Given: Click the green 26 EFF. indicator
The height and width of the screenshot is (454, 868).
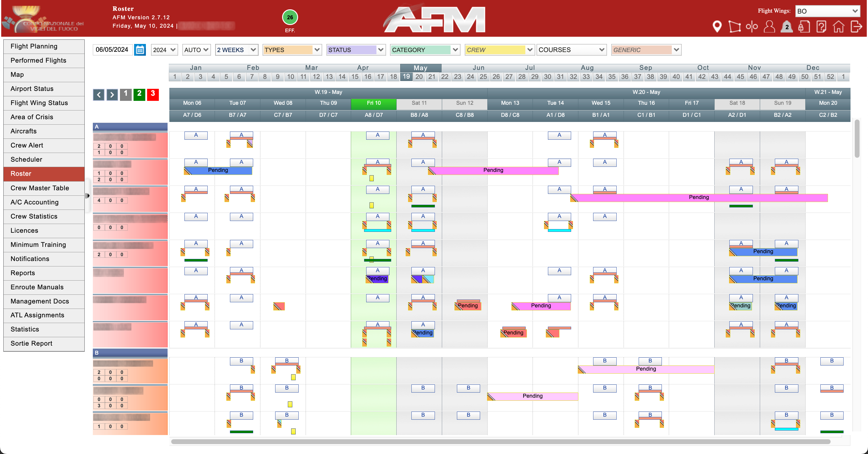Looking at the screenshot, I should [290, 17].
